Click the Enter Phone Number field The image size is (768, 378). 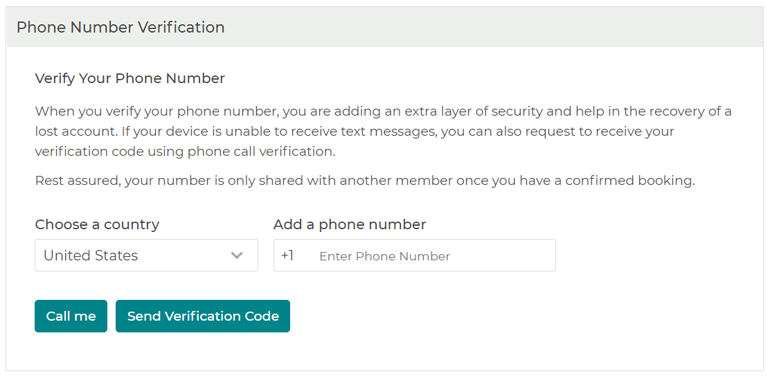(x=414, y=256)
